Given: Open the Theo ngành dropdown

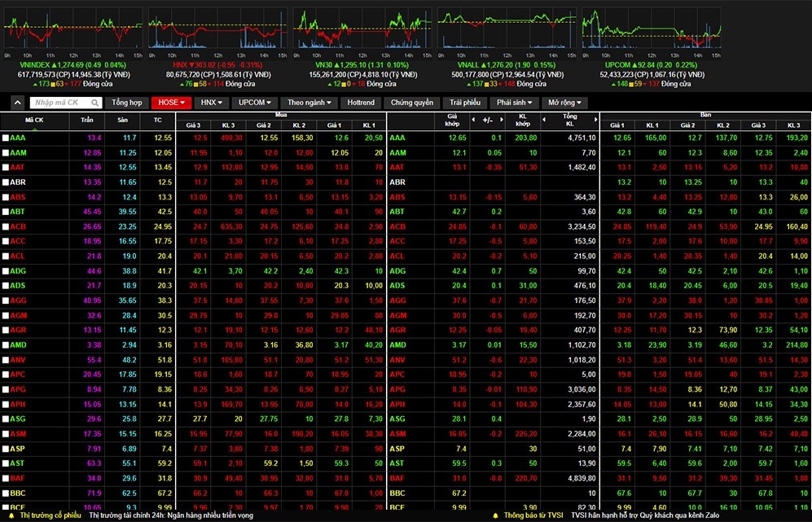Looking at the screenshot, I should pyautogui.click(x=309, y=103).
